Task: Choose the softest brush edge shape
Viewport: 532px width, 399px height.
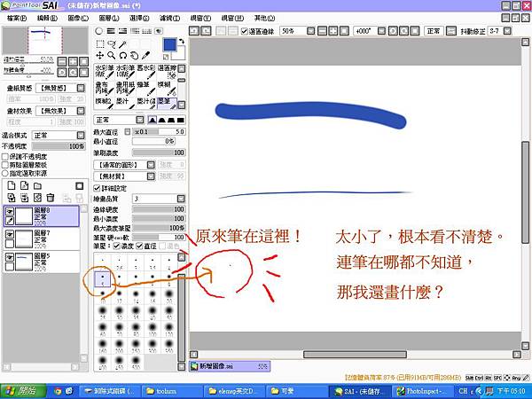Action: pyautogui.click(x=153, y=120)
